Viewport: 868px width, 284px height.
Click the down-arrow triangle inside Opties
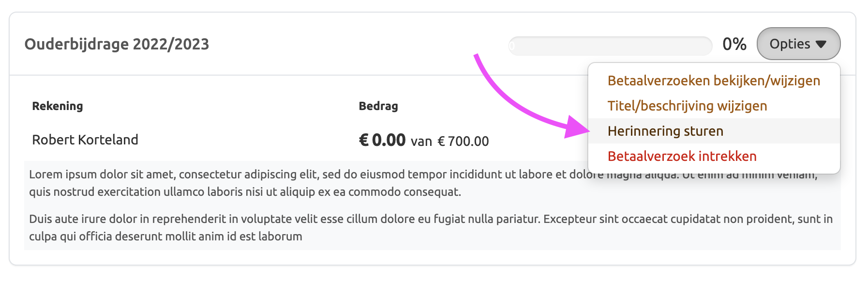(x=821, y=44)
